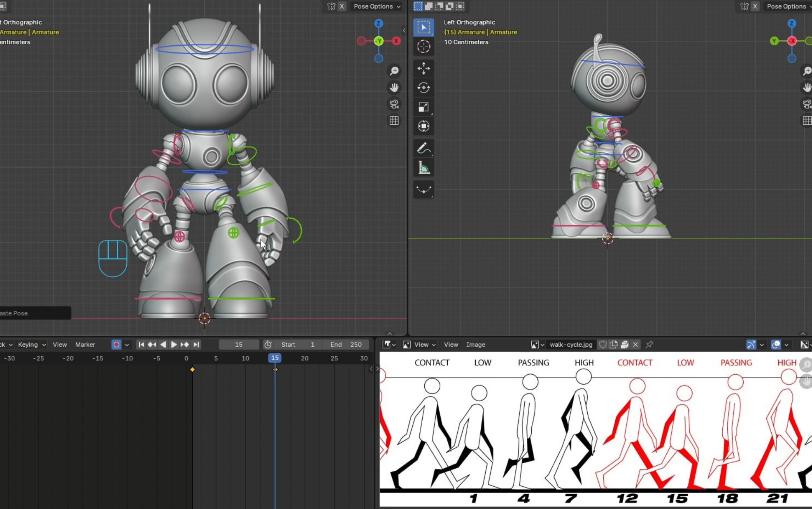Choose the Annotate pencil tool
The height and width of the screenshot is (509, 812).
coord(423,148)
